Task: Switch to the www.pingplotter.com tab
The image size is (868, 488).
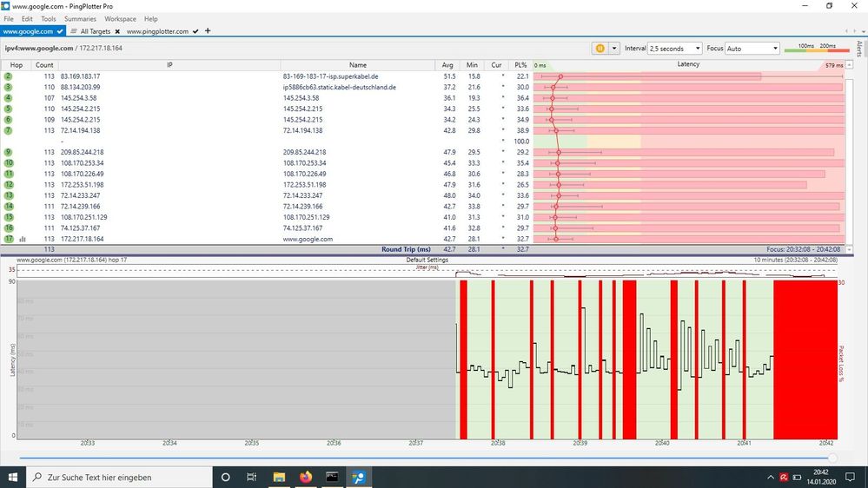Action: click(x=158, y=31)
